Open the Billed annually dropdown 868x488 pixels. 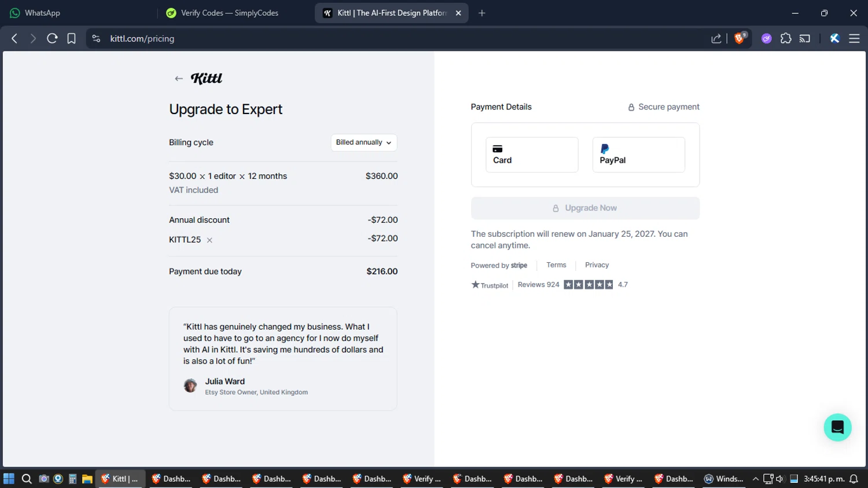click(363, 142)
